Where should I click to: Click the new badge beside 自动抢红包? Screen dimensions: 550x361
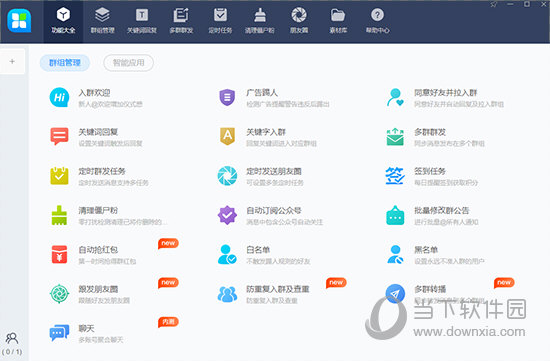[168, 243]
